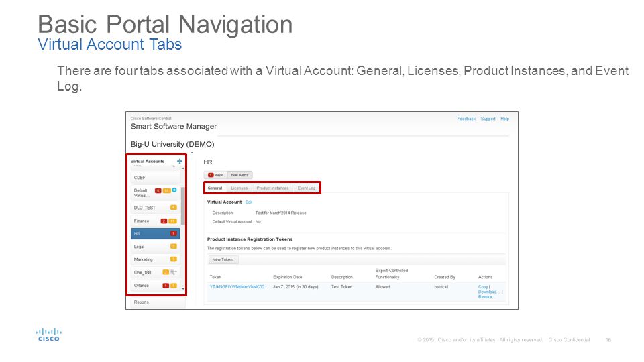Open the Feedback link
Image resolution: width=644 pixels, height=362 pixels.
[466, 119]
